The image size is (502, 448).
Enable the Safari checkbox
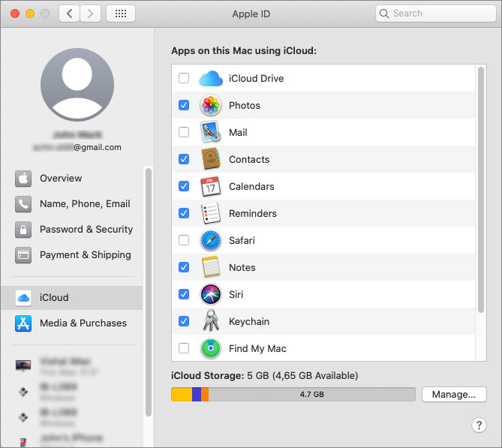coord(184,240)
